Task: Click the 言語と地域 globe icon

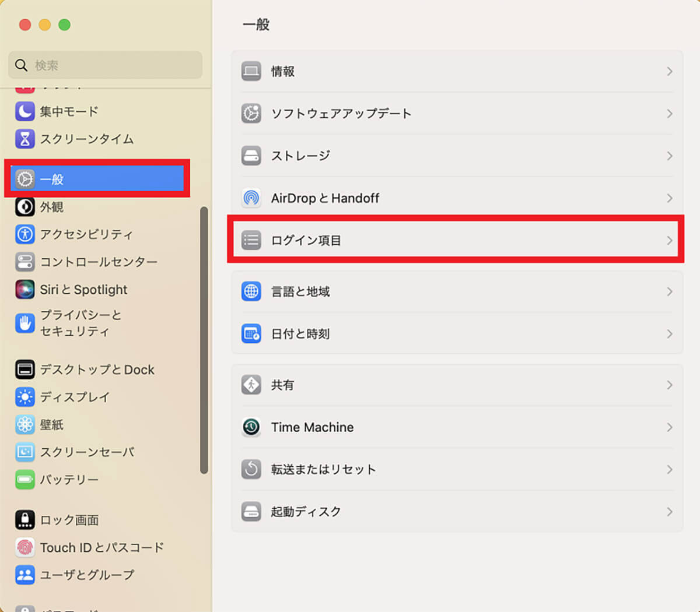Action: [251, 291]
